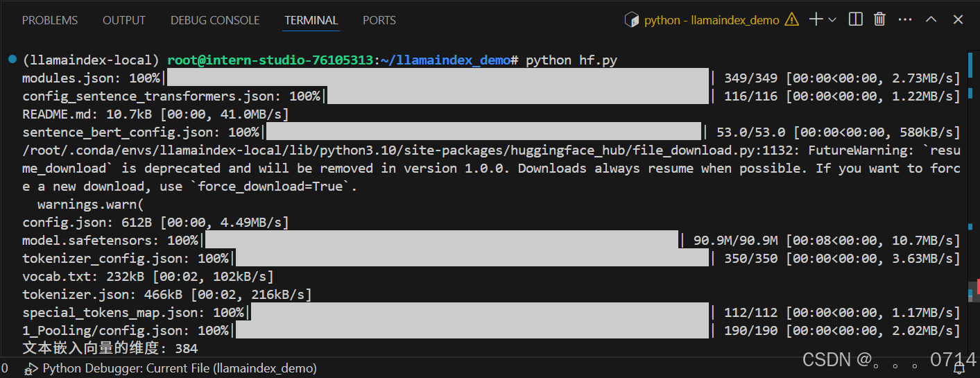Click the modules.json progress bar

[437, 78]
